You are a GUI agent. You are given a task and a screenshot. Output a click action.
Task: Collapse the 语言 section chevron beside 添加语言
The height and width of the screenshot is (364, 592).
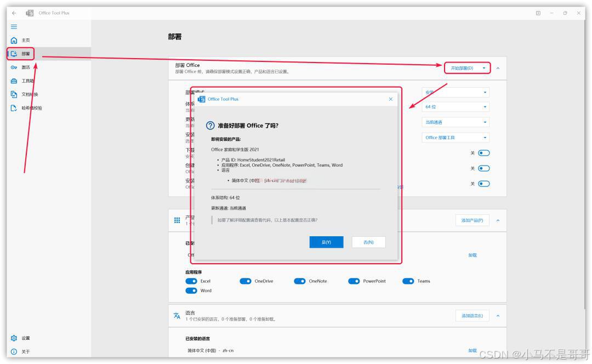pos(498,316)
